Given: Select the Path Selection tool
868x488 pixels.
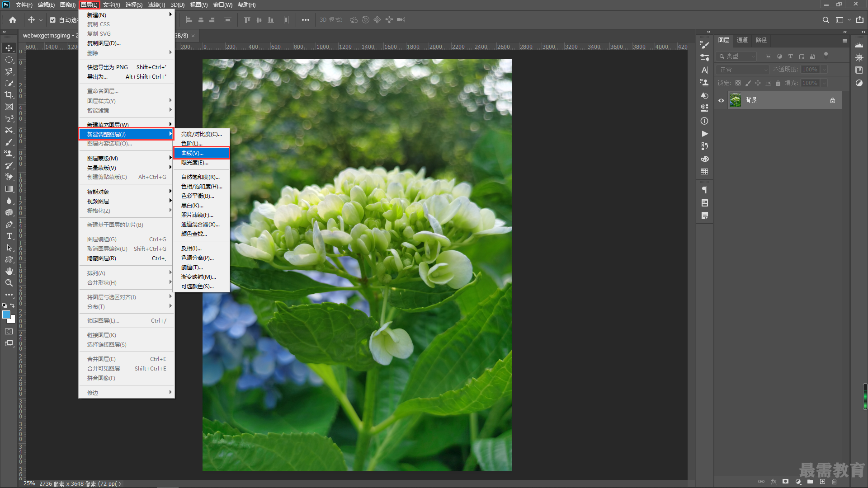Looking at the screenshot, I should tap(9, 248).
